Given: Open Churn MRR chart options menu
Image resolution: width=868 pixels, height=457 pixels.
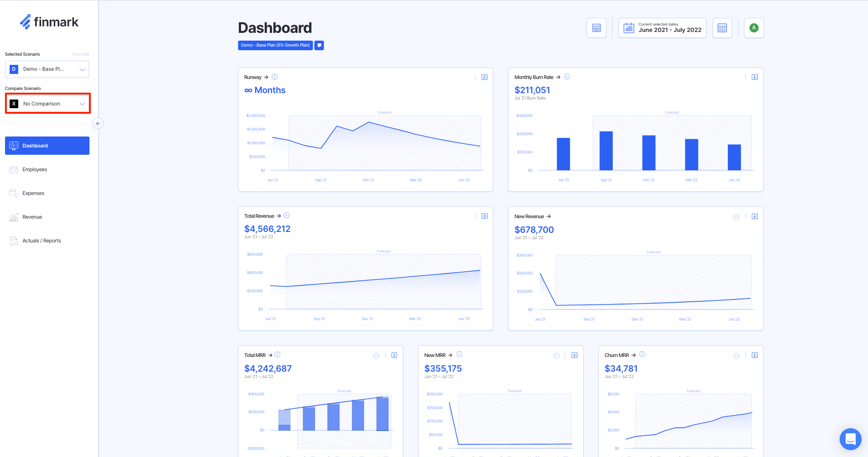Looking at the screenshot, I should (736, 356).
